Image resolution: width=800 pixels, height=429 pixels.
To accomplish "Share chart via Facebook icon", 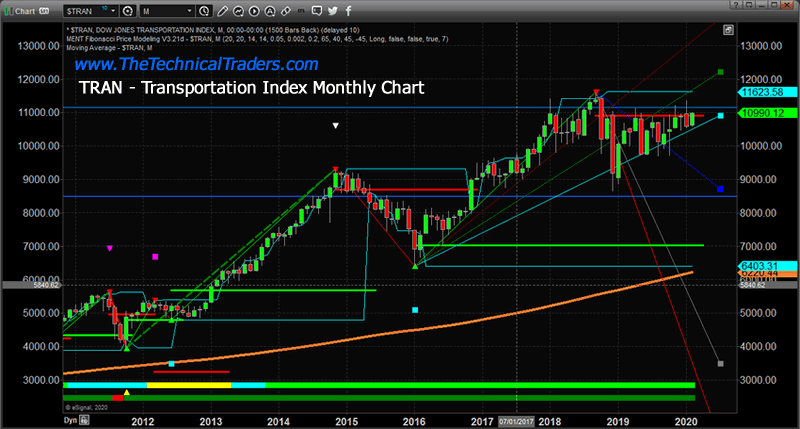I will [x=349, y=10].
